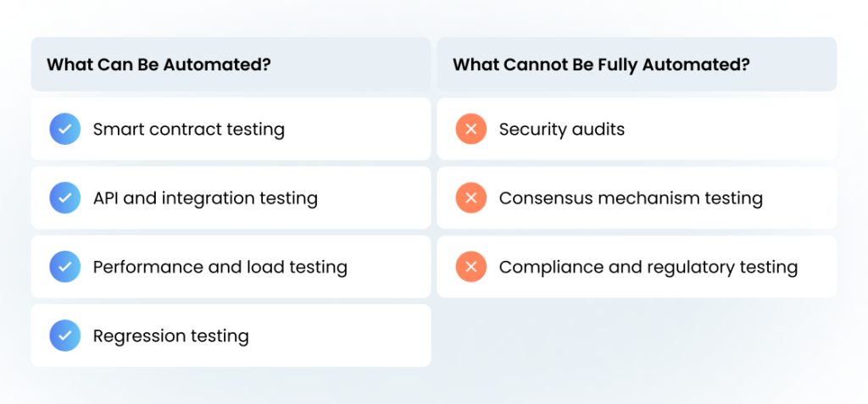868x404 pixels.
Task: Click the Performance and load testing label
Action: click(220, 268)
